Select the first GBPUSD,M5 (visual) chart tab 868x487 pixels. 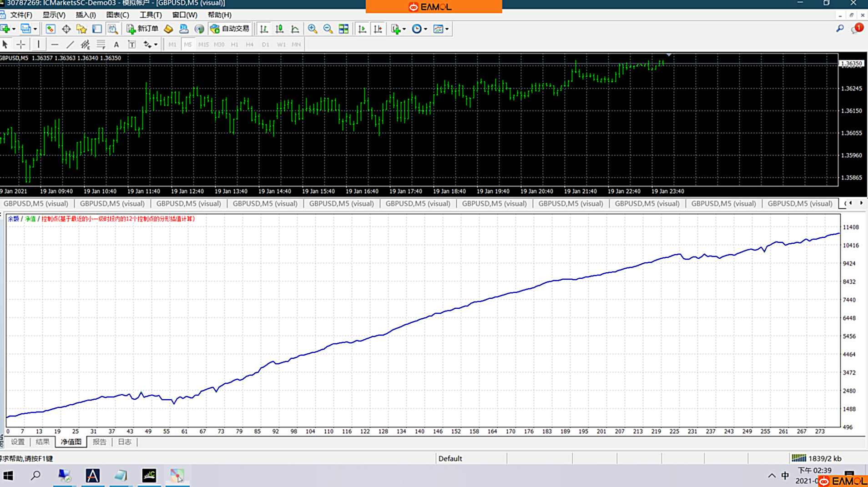pyautogui.click(x=36, y=203)
